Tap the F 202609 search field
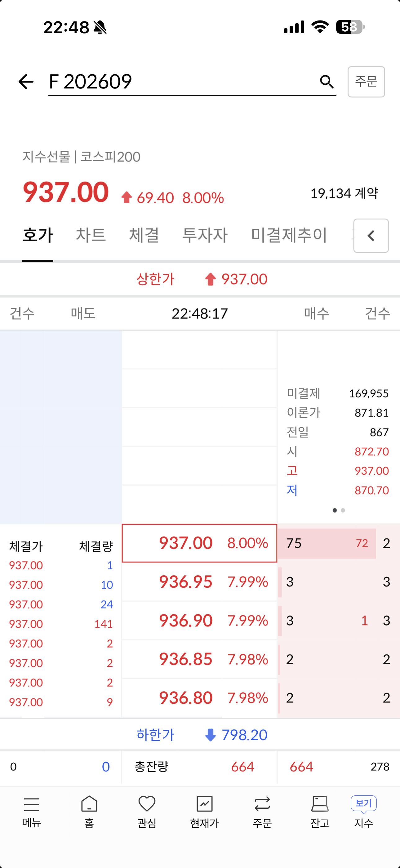This screenshot has width=400, height=868. pyautogui.click(x=182, y=82)
